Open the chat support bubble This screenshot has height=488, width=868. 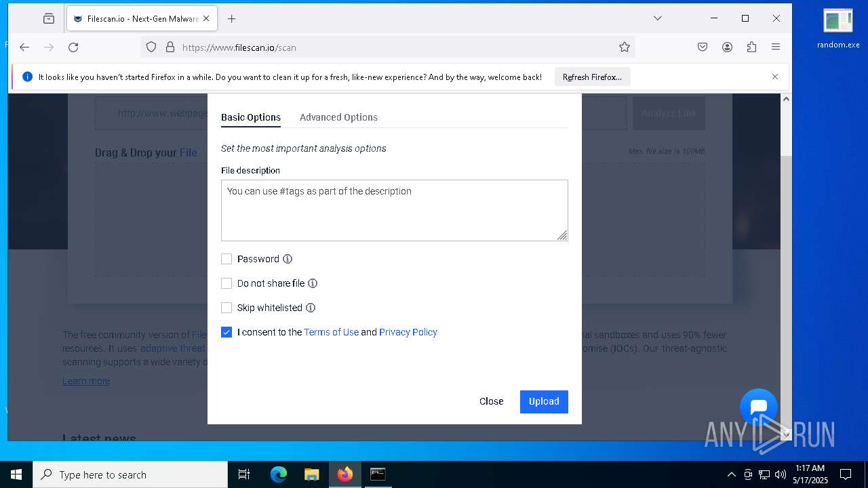pyautogui.click(x=758, y=407)
